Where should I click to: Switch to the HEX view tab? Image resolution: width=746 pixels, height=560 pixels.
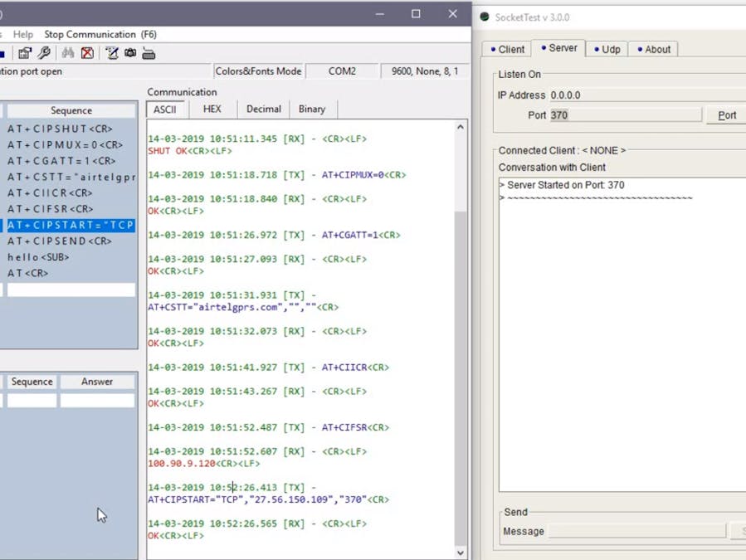point(212,109)
